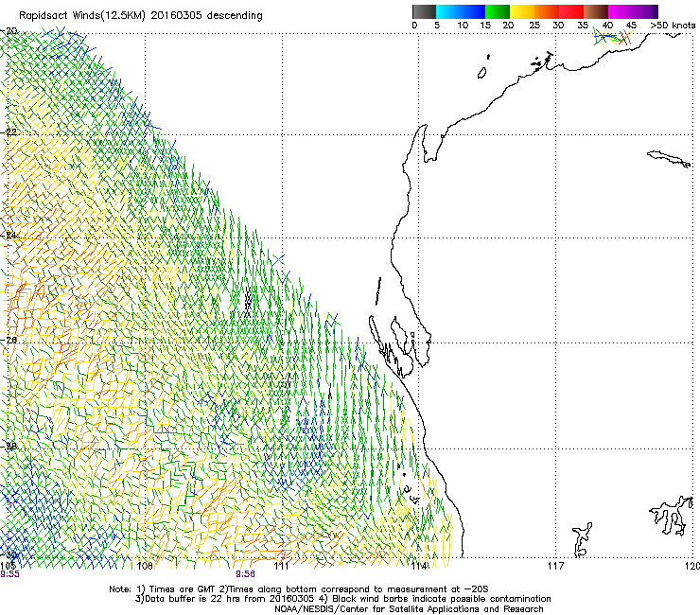Screen dimensions: 700x615
Task: Click the "-22" latitude label
Action: coord(9,132)
